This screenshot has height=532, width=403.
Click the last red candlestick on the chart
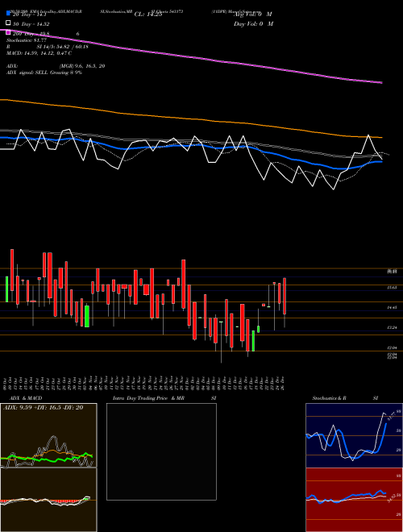pyautogui.click(x=285, y=296)
